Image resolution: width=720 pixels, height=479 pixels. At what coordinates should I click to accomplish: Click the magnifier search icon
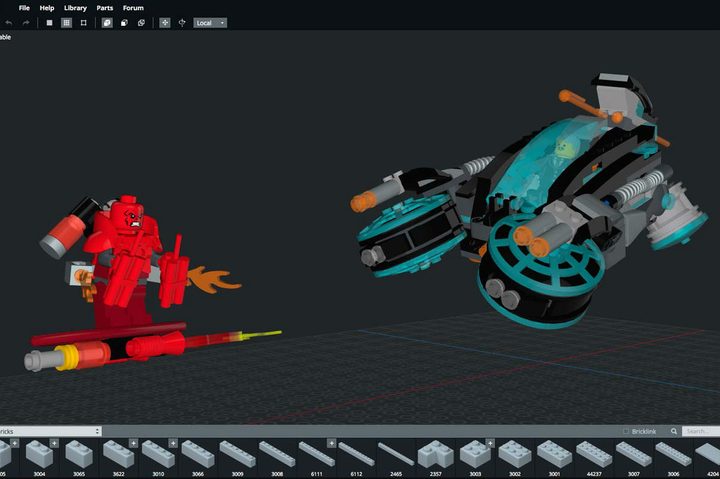click(674, 431)
